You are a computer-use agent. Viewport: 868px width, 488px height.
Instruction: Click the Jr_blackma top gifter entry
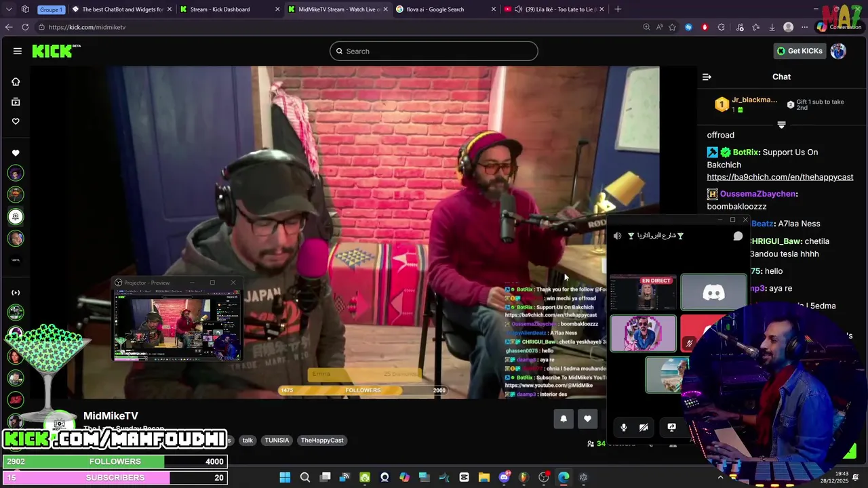coord(747,104)
